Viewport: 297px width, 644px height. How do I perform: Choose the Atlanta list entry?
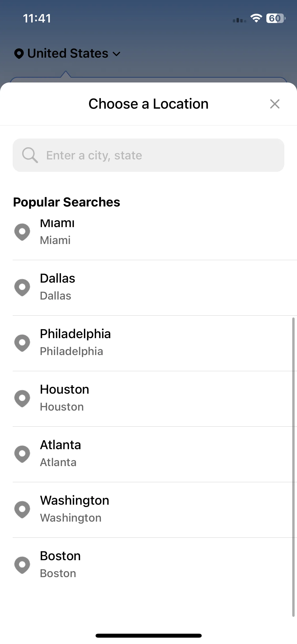click(x=155, y=454)
